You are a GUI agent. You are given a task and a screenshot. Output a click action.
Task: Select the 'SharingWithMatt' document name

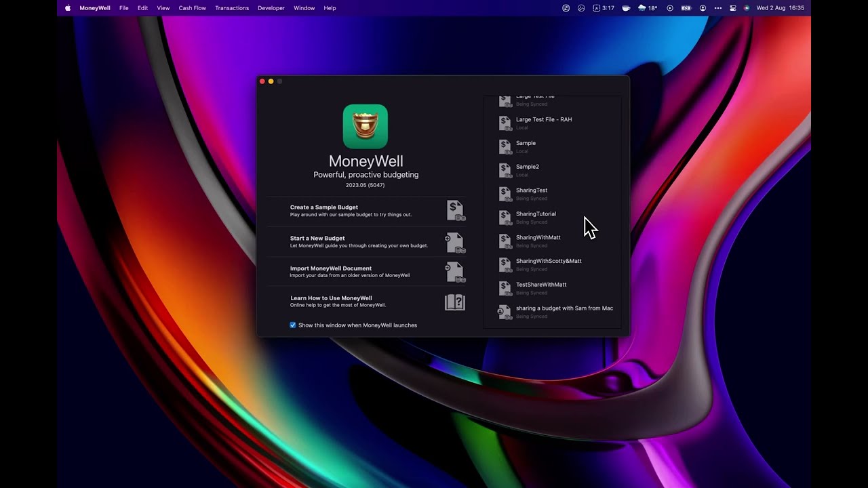(x=538, y=238)
